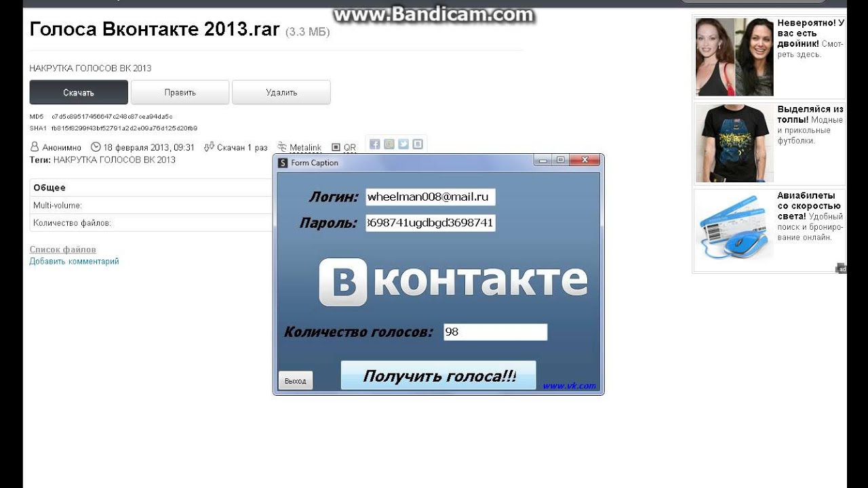Click the Metalink icon
Image resolution: width=868 pixels, height=488 pixels.
coord(282,147)
